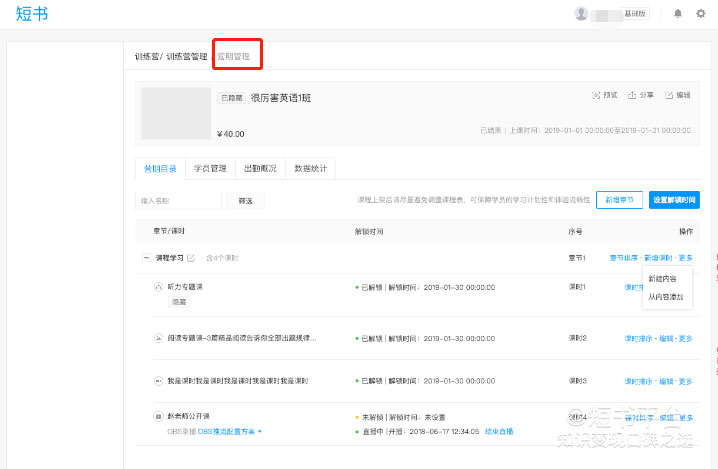
Task: Click the live icon of 赵老师公开课
Action: pyautogui.click(x=158, y=416)
